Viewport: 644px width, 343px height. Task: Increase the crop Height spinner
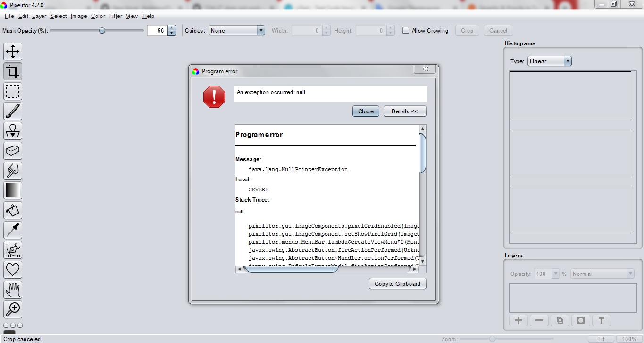coord(391,28)
